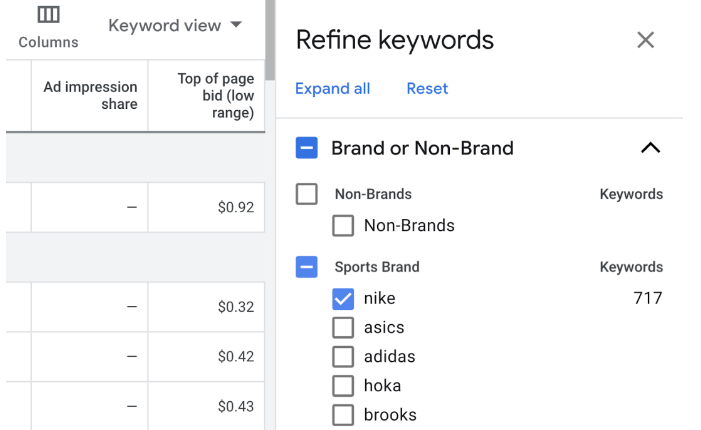Click the Expand all link
The height and width of the screenshot is (430, 701).
coord(332,89)
